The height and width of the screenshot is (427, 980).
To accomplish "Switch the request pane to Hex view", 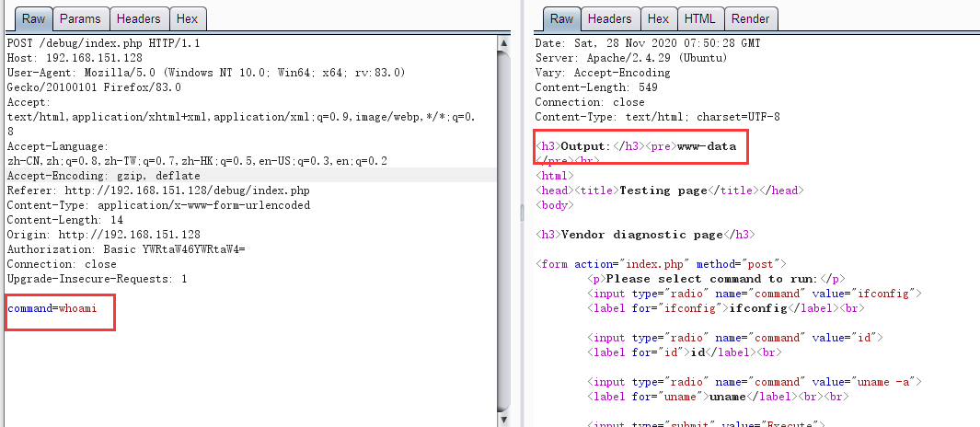I will (188, 18).
